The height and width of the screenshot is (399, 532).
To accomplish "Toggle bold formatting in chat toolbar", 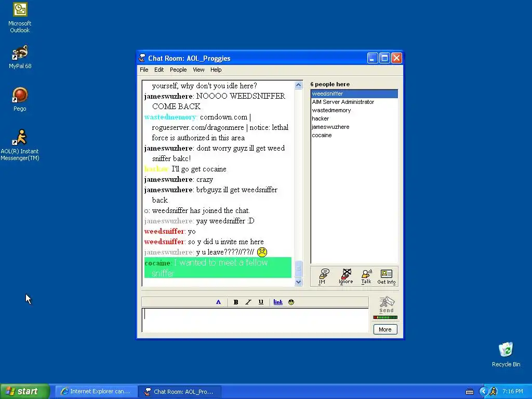I will [236, 302].
